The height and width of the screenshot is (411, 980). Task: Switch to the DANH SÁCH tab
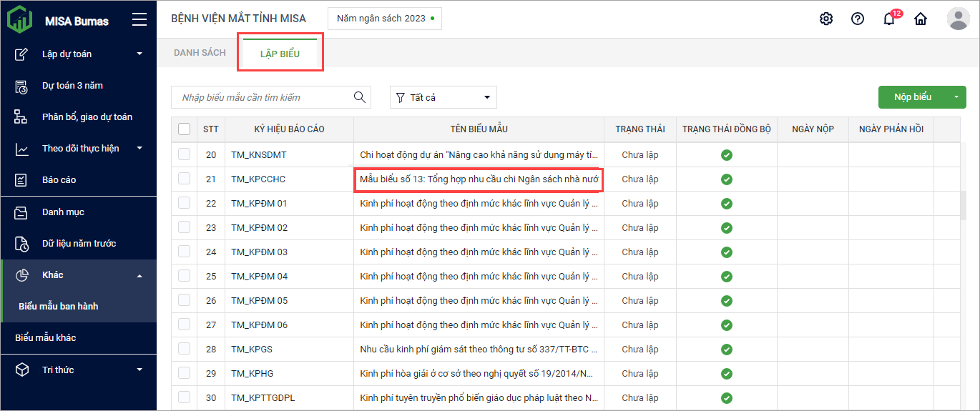click(200, 53)
